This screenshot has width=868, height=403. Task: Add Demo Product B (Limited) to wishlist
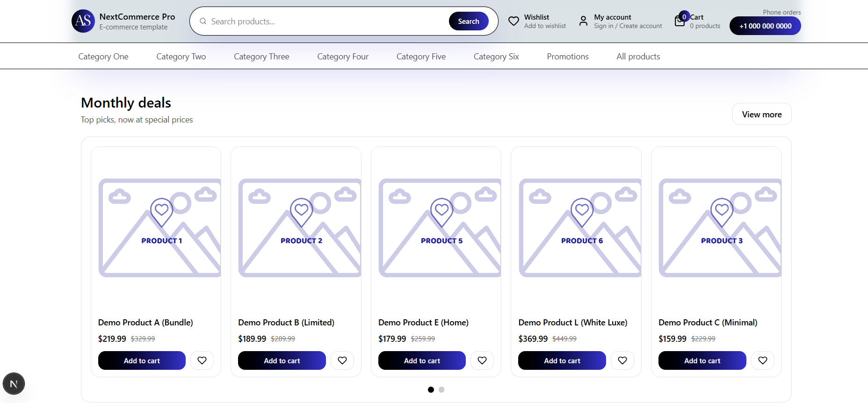(342, 360)
